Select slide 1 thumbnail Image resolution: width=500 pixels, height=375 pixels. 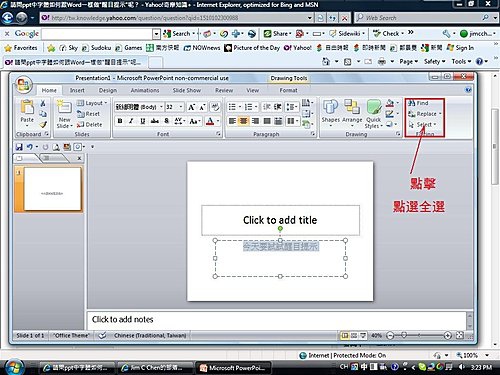click(x=52, y=189)
